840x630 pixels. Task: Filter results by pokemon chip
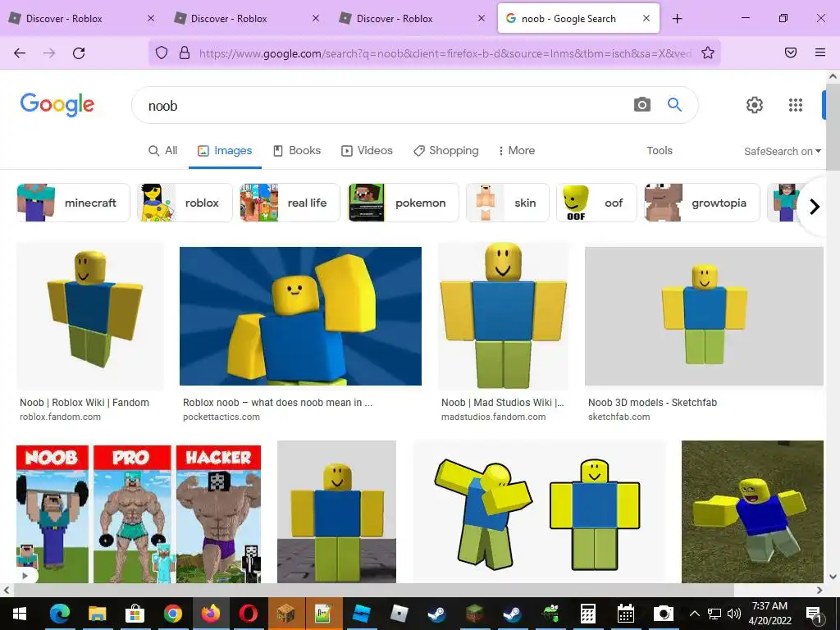404,203
